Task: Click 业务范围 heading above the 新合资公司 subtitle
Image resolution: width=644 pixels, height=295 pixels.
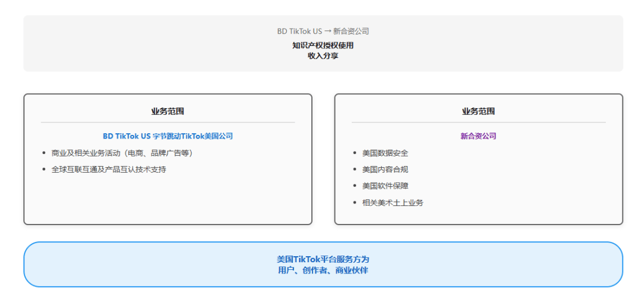Action: coord(478,111)
